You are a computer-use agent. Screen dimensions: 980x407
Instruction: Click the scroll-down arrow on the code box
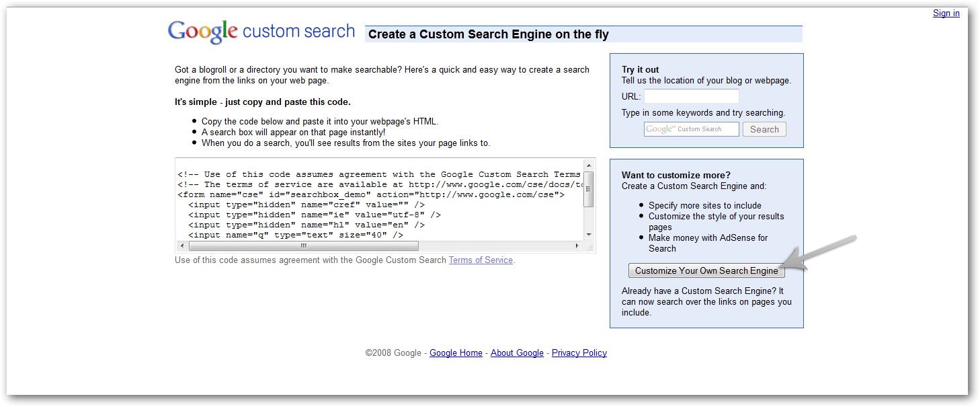[589, 235]
